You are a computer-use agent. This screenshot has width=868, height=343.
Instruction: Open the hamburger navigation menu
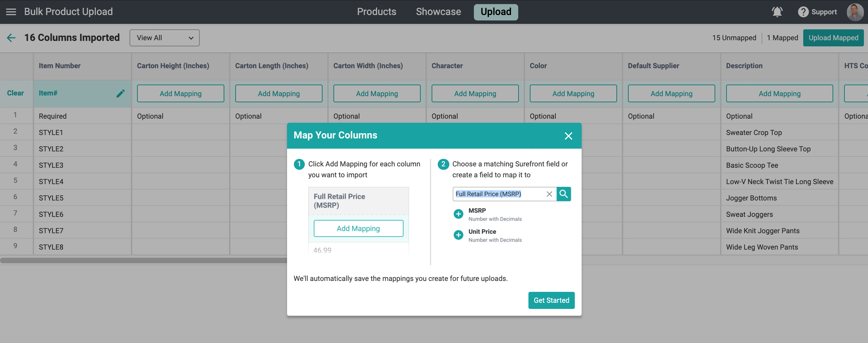[11, 12]
